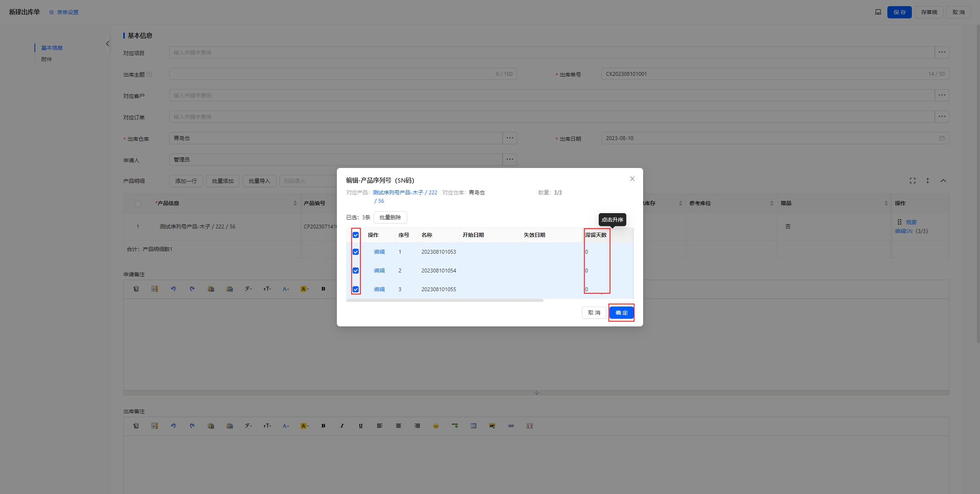This screenshot has width=980, height=494.
Task: Toggle the product table header checkbox
Action: pos(138,204)
